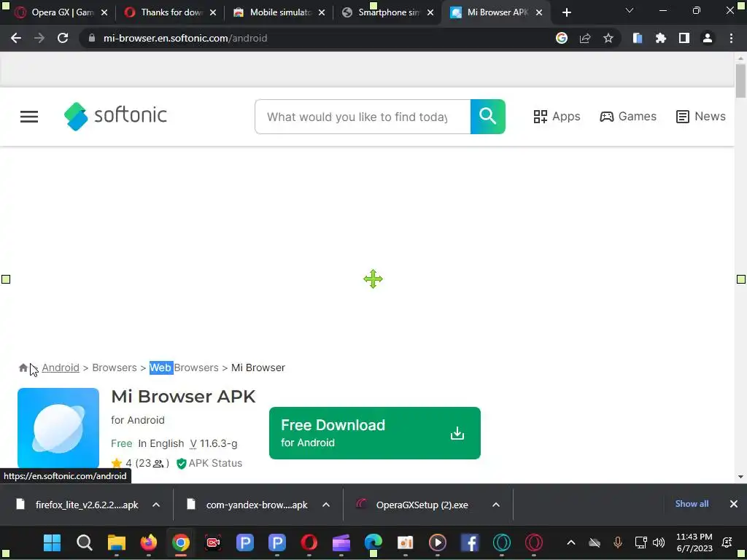Follow the Browsers breadcrumb link
This screenshot has width=747, height=560.
pos(115,367)
